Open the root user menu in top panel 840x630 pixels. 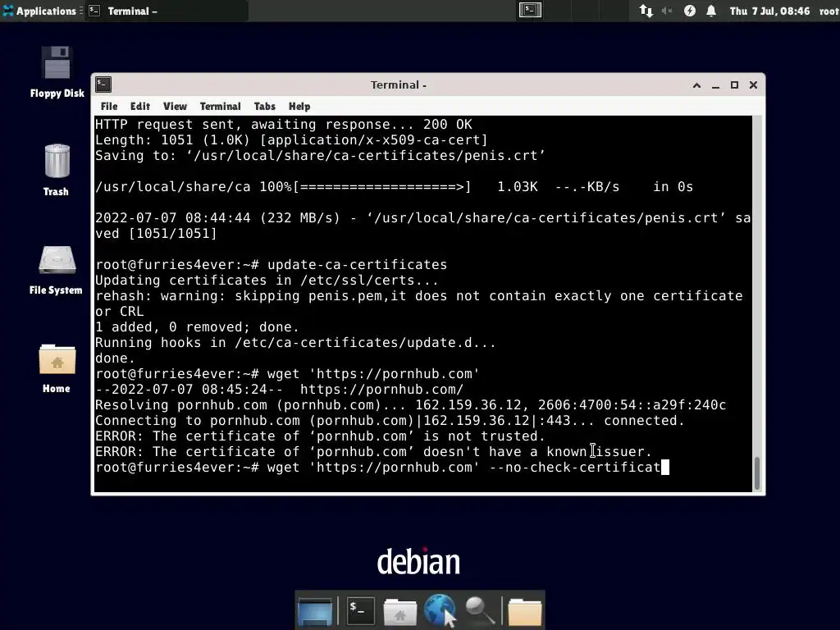(829, 11)
